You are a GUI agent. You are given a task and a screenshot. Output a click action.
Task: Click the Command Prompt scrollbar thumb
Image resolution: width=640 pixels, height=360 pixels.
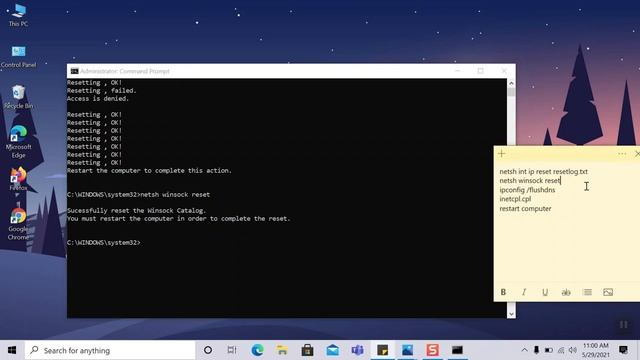[511, 92]
